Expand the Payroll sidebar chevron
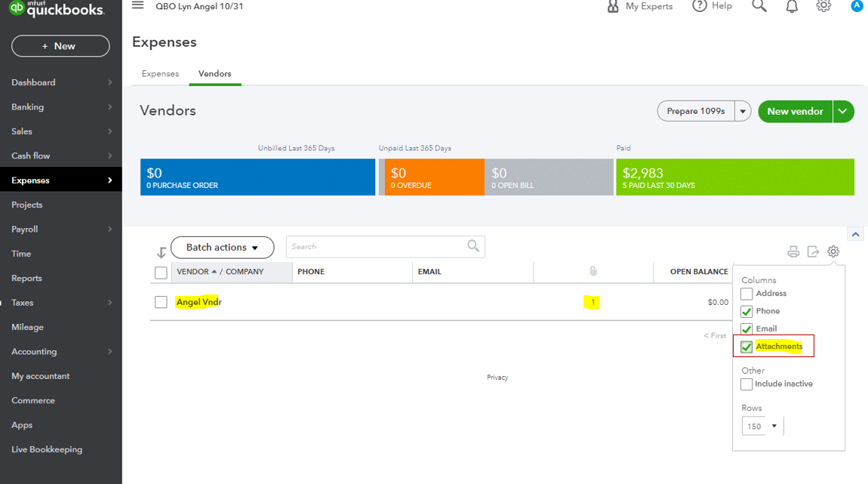This screenshot has width=868, height=484. tap(109, 230)
